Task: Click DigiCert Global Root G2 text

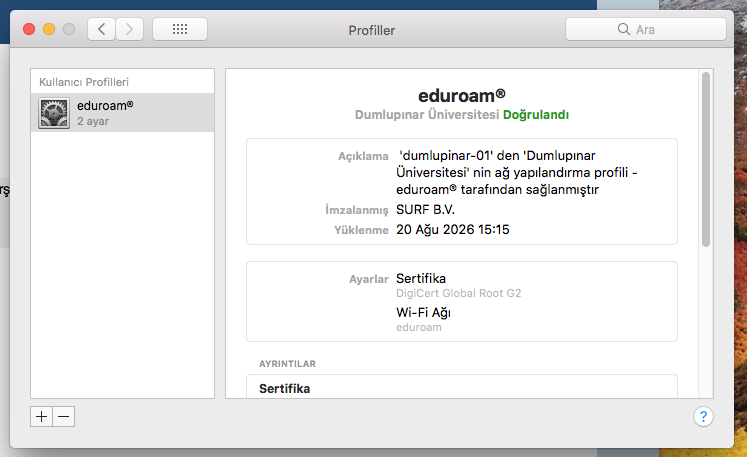Action: (x=458, y=293)
